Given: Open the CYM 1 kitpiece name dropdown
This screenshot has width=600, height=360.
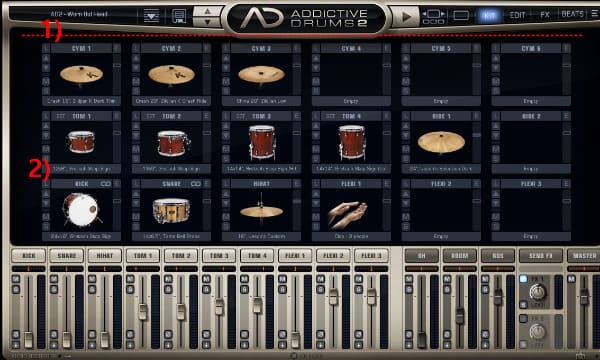Looking at the screenshot, I should [82, 101].
